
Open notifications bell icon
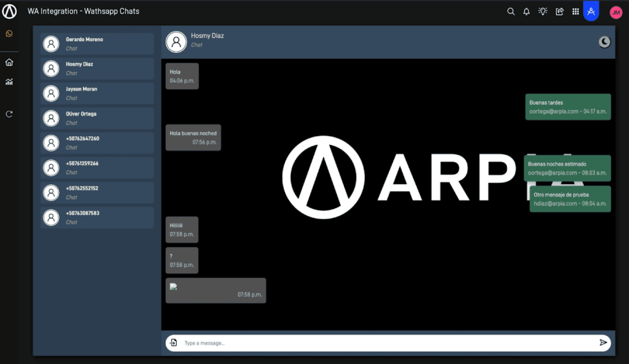pos(526,12)
